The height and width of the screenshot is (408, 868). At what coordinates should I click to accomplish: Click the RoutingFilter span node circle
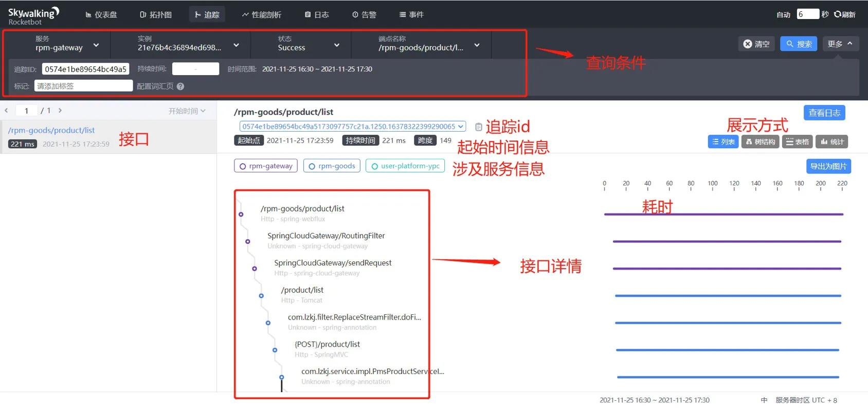click(x=247, y=241)
